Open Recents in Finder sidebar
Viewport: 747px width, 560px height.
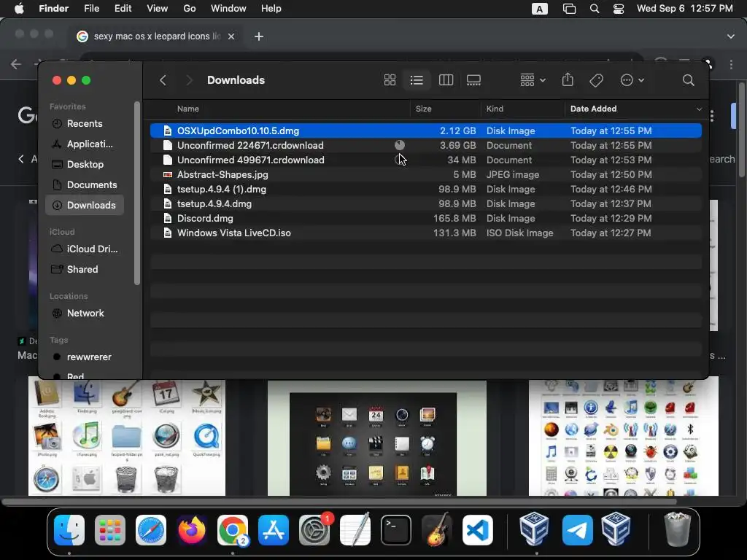point(85,123)
